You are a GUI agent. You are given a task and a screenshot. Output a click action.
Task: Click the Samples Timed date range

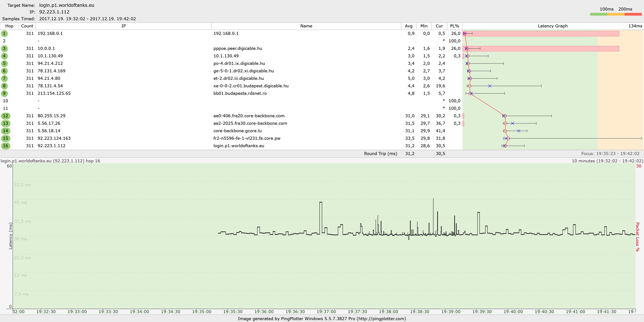(87, 19)
